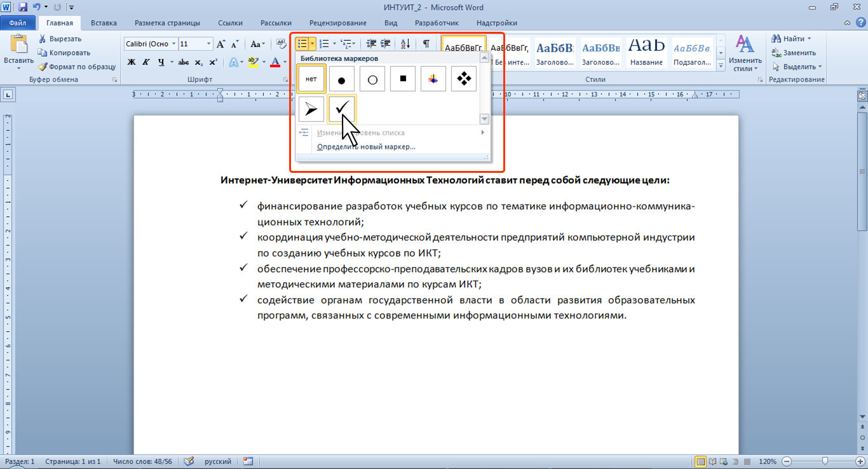Click the macro recording icon in status bar
This screenshot has width=868, height=469.
click(x=248, y=461)
